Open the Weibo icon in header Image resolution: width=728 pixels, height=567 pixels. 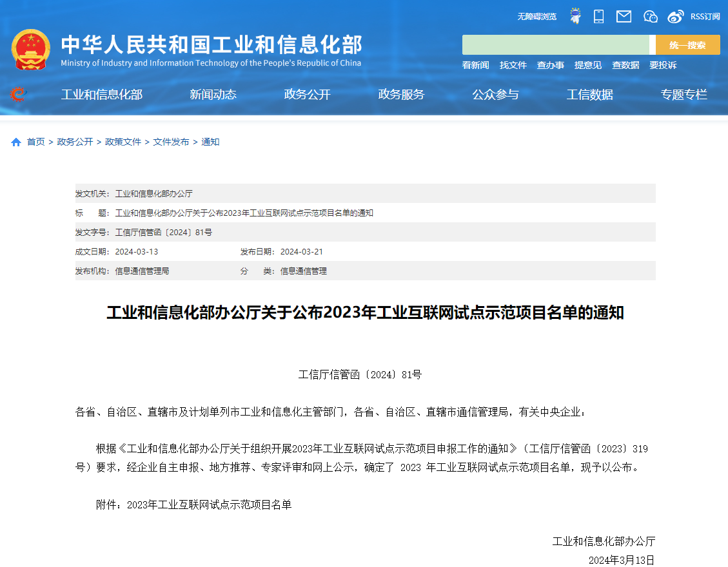coord(675,16)
